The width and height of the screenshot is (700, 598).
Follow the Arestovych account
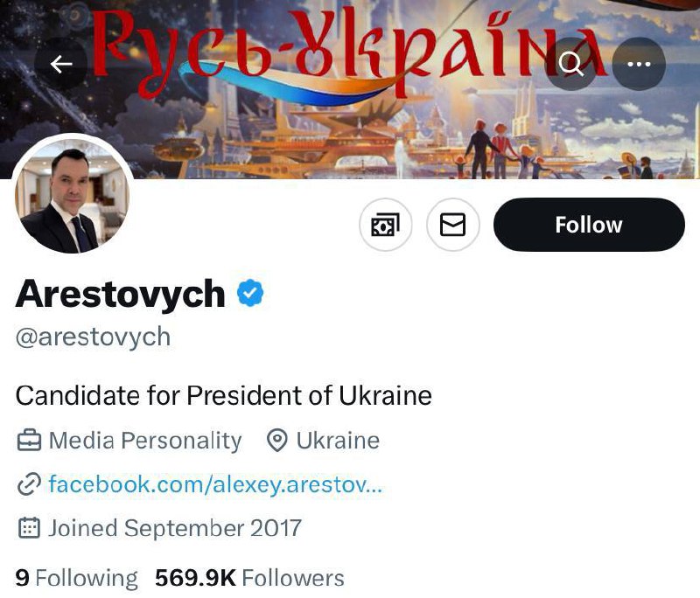click(589, 225)
